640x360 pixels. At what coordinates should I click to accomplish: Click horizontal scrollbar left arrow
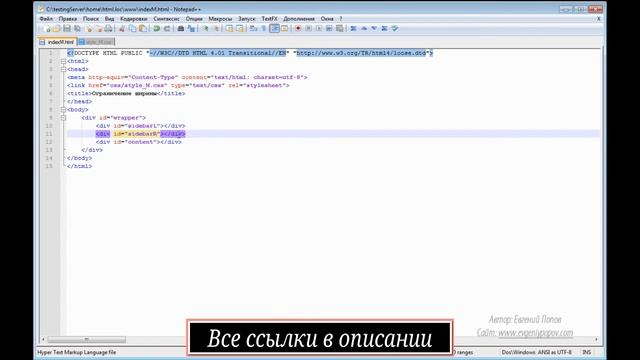click(x=43, y=340)
